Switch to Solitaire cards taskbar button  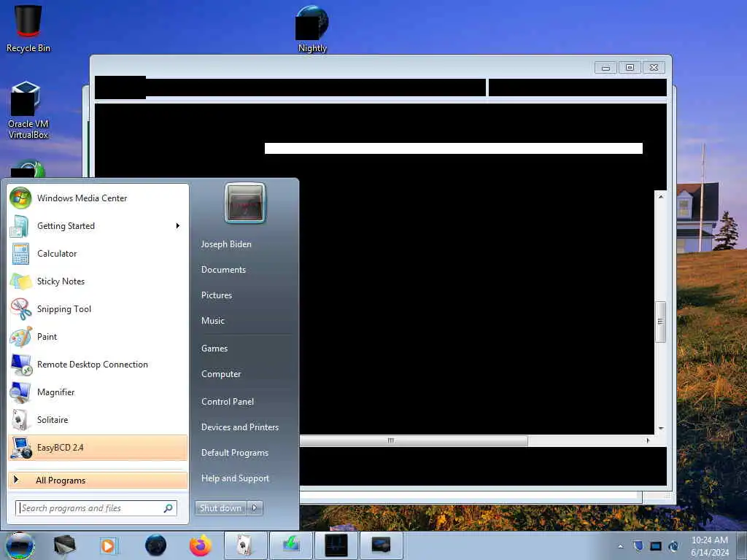(x=245, y=545)
